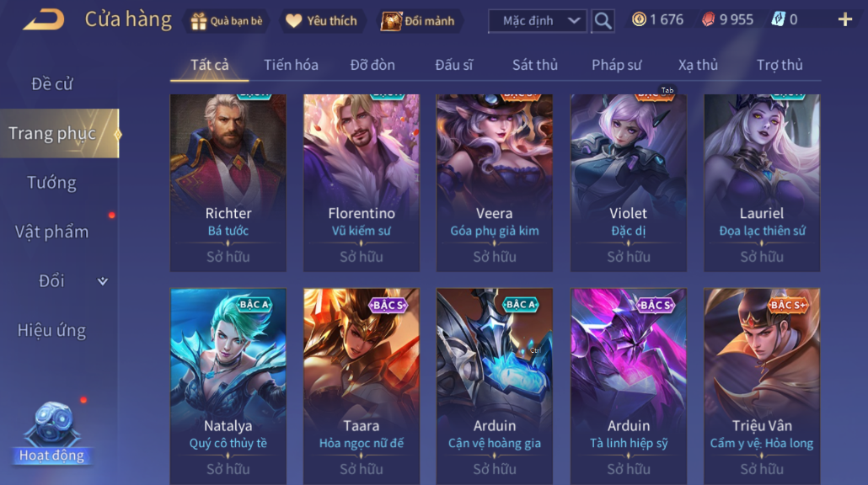The width and height of the screenshot is (868, 485).
Task: Add currency with the plus icon
Action: [x=844, y=20]
